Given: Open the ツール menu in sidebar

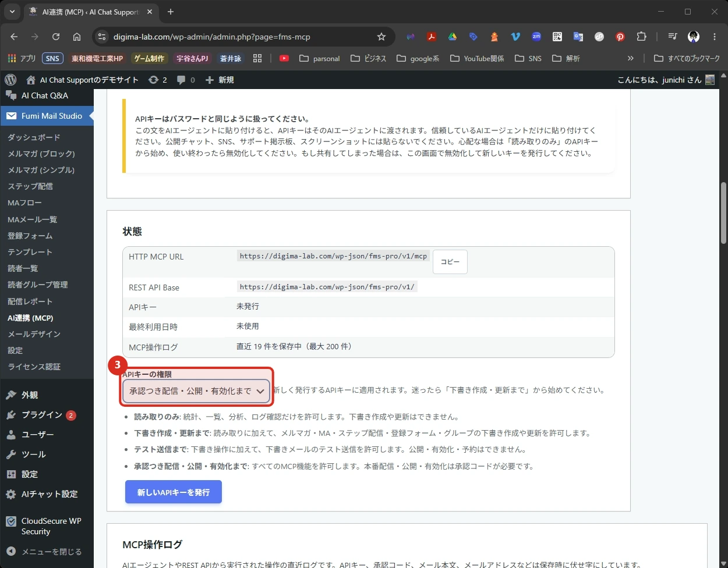Looking at the screenshot, I should [47, 455].
